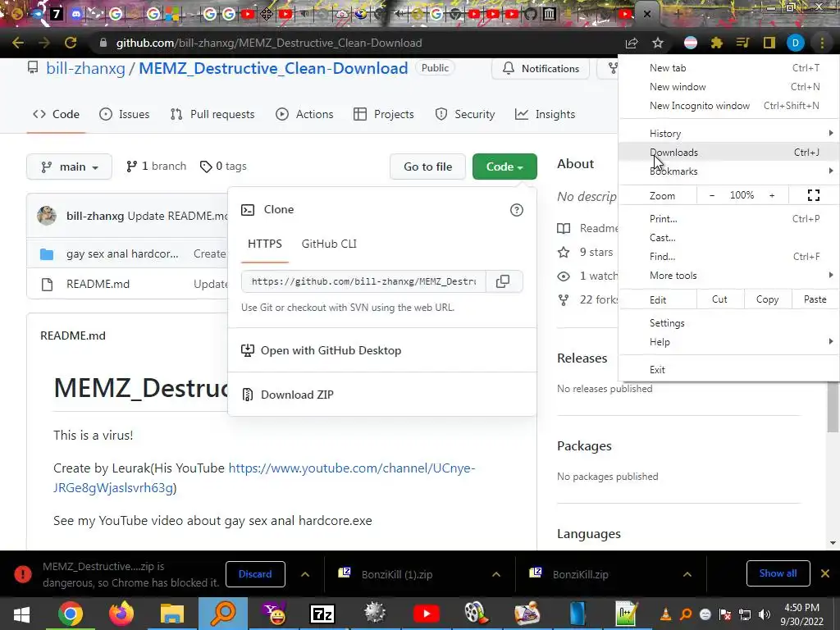This screenshot has width=840, height=630.
Task: Expand the Help submenu
Action: 728,342
